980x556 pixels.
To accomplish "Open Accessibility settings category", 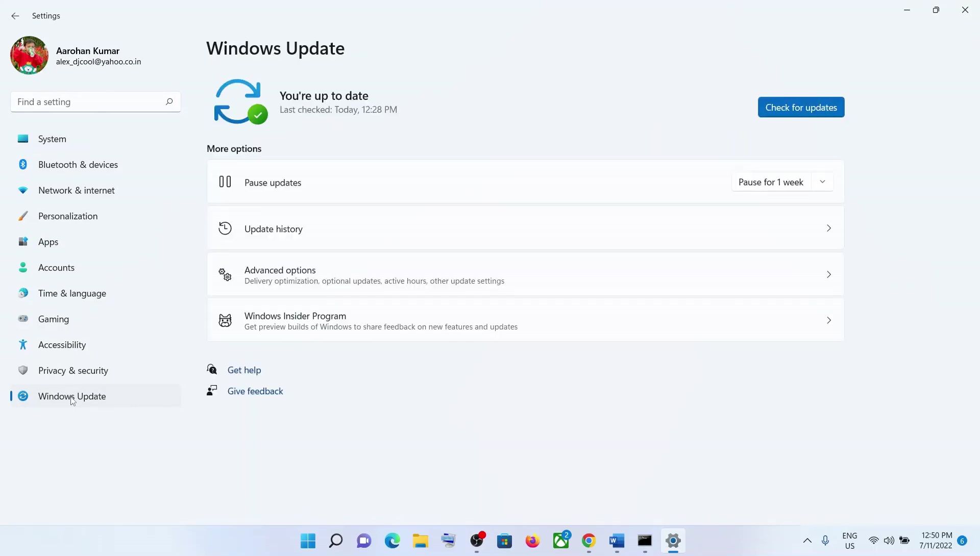I will tap(95, 345).
